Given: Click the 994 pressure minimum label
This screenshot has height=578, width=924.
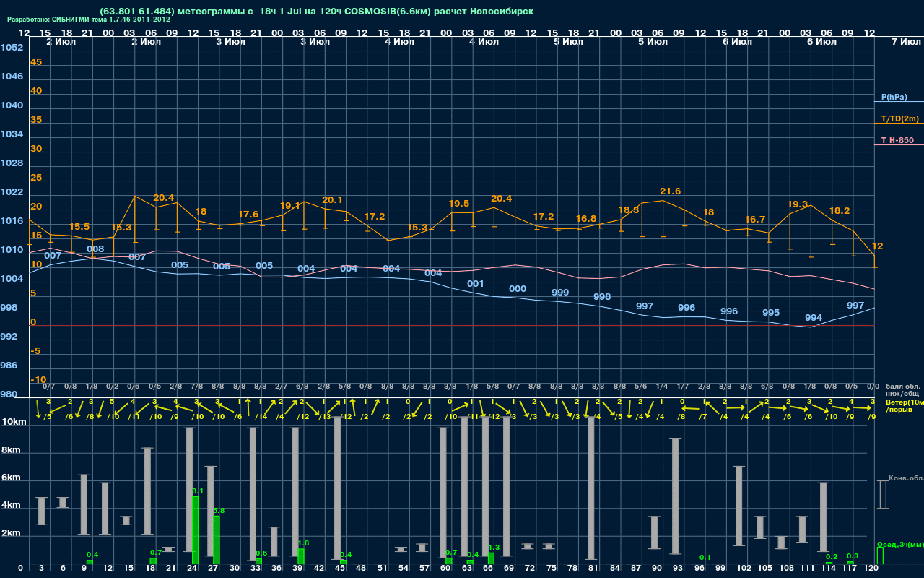Looking at the screenshot, I should pos(814,318).
